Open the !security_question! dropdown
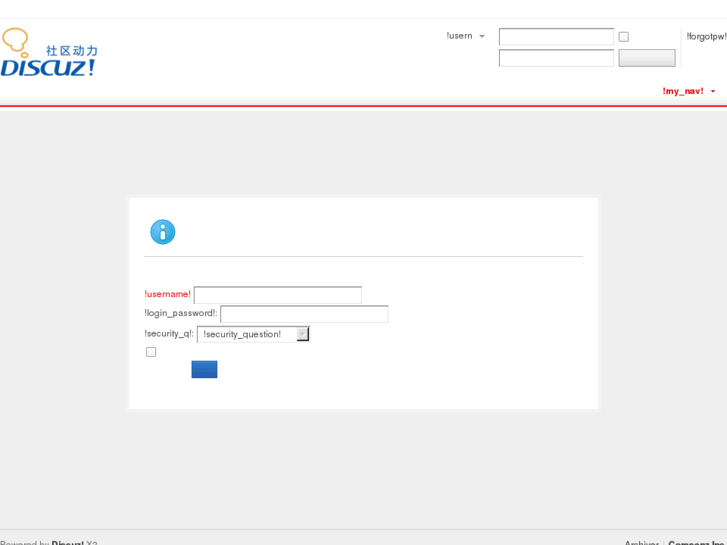Viewport: 727px width, 545px height. [x=253, y=334]
